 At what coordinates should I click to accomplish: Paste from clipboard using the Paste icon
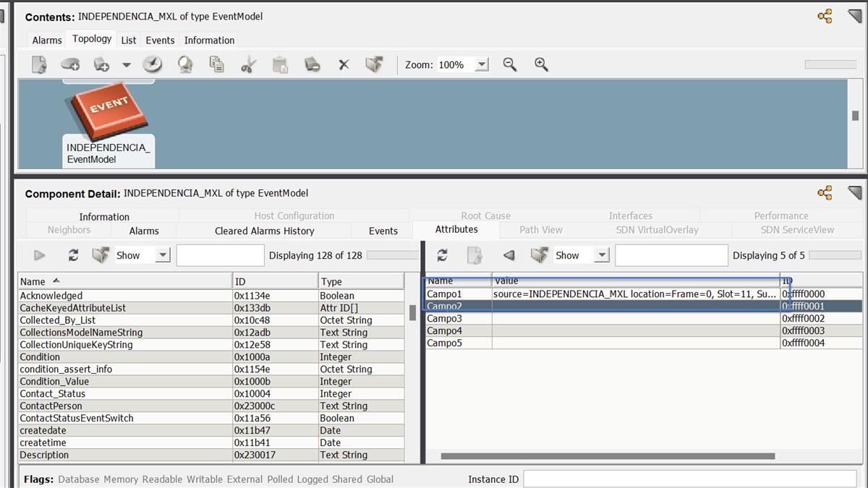tap(281, 64)
